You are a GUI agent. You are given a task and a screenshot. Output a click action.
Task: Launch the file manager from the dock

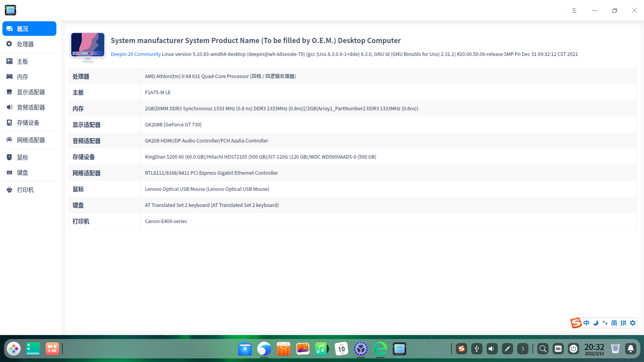click(x=245, y=349)
